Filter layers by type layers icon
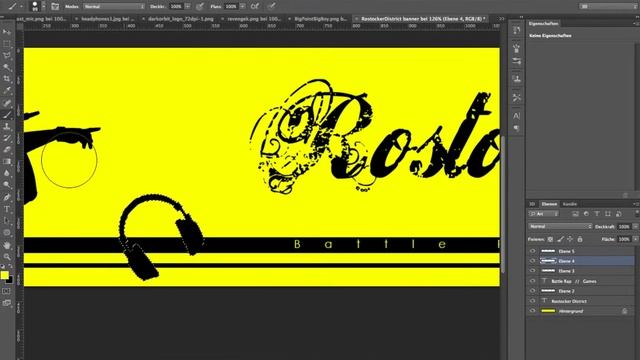Image resolution: width=640 pixels, height=360 pixels. click(597, 214)
